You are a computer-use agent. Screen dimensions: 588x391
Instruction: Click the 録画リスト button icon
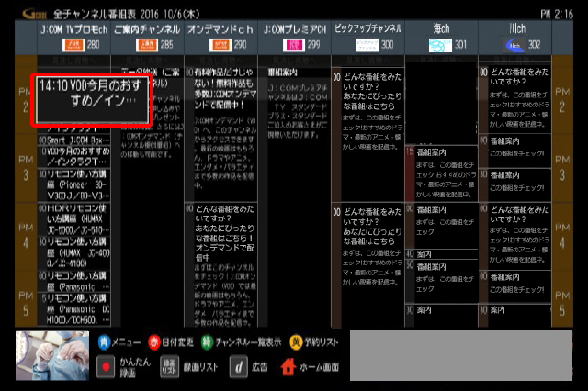coord(169,367)
